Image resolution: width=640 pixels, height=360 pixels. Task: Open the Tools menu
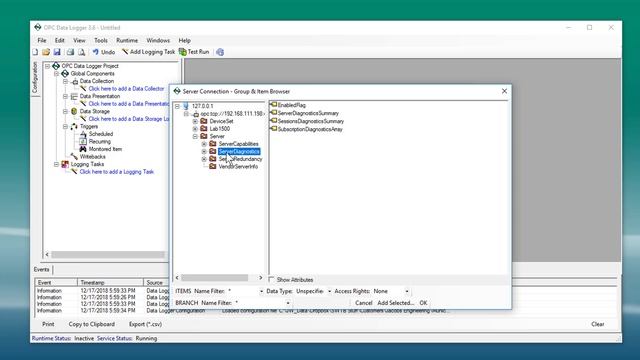coord(101,40)
